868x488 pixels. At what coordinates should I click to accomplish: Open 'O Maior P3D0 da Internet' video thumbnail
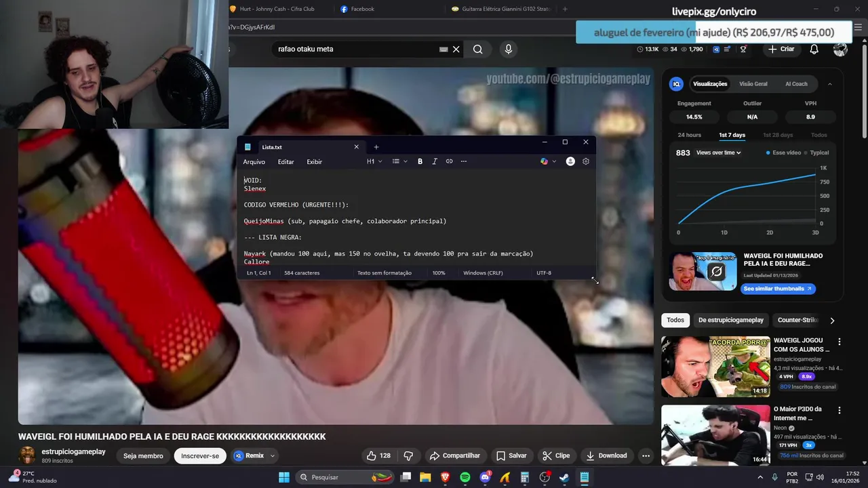(715, 436)
